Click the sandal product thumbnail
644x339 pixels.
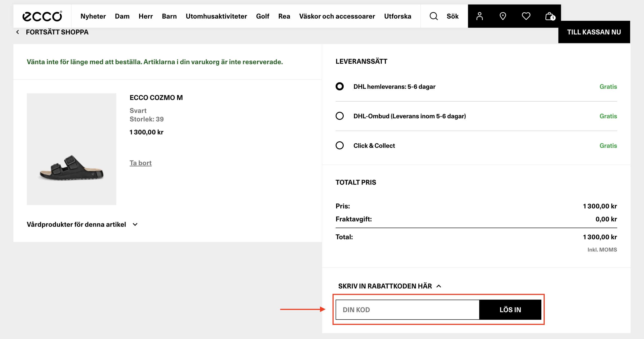(x=71, y=149)
